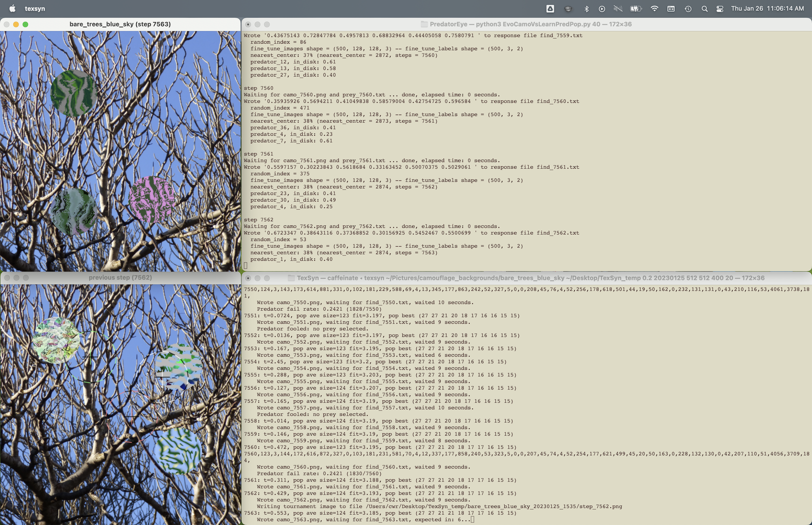Open the Bluetooth menu bar icon
The height and width of the screenshot is (525, 812).
586,8
